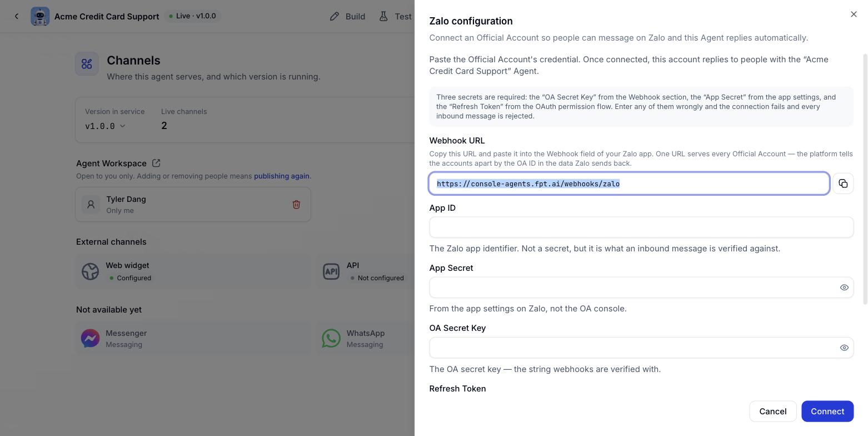
Task: Copy the Webhook URL with copy icon
Action: point(842,184)
